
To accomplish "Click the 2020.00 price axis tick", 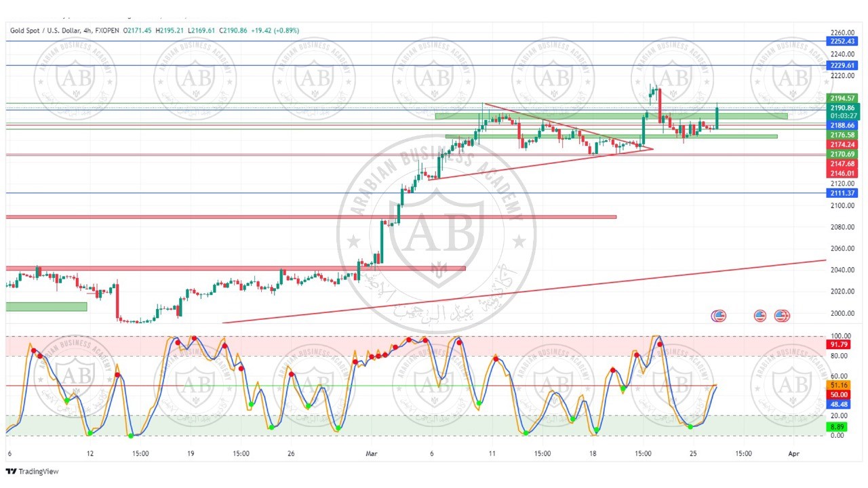I will click(x=842, y=291).
